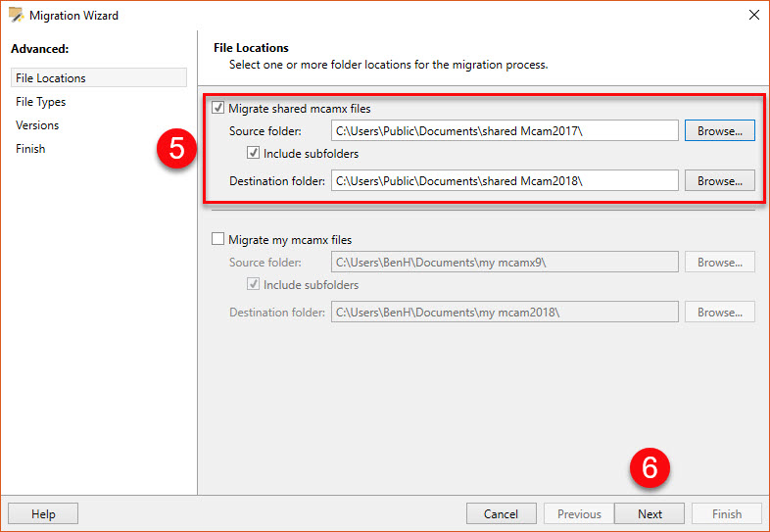Click the my mcam2018 destination folder field
770x532 pixels.
point(505,312)
